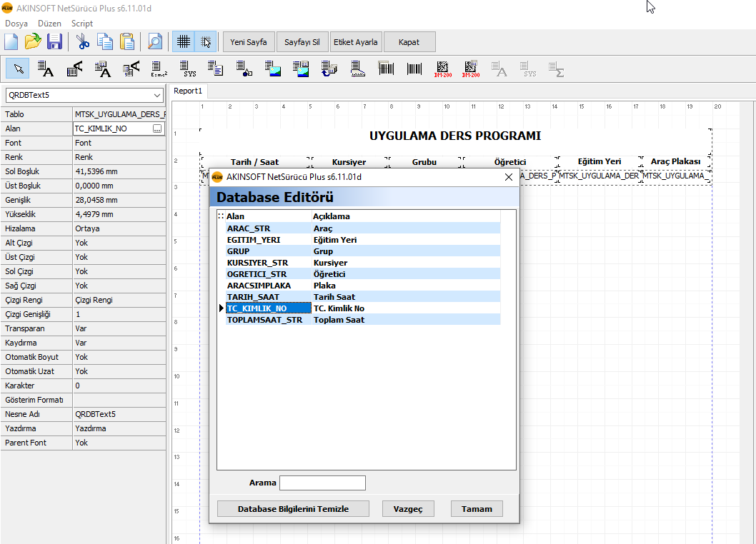Viewport: 756px width, 544px height.
Task: Open print preview magnifier icon
Action: [x=155, y=42]
